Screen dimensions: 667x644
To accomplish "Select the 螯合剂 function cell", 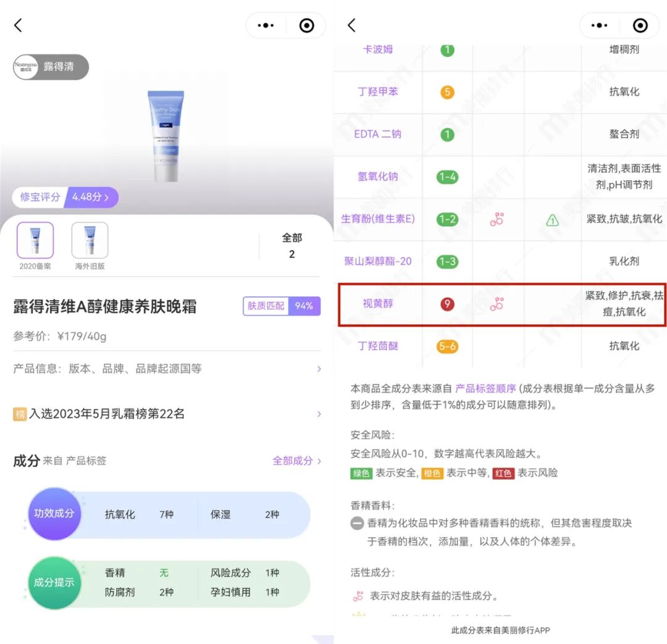I will click(624, 135).
